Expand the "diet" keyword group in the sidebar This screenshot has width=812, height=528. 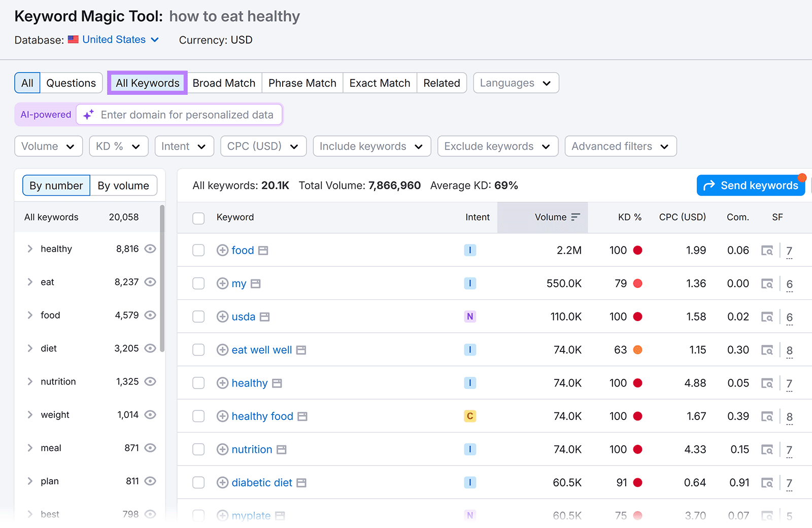tap(29, 348)
